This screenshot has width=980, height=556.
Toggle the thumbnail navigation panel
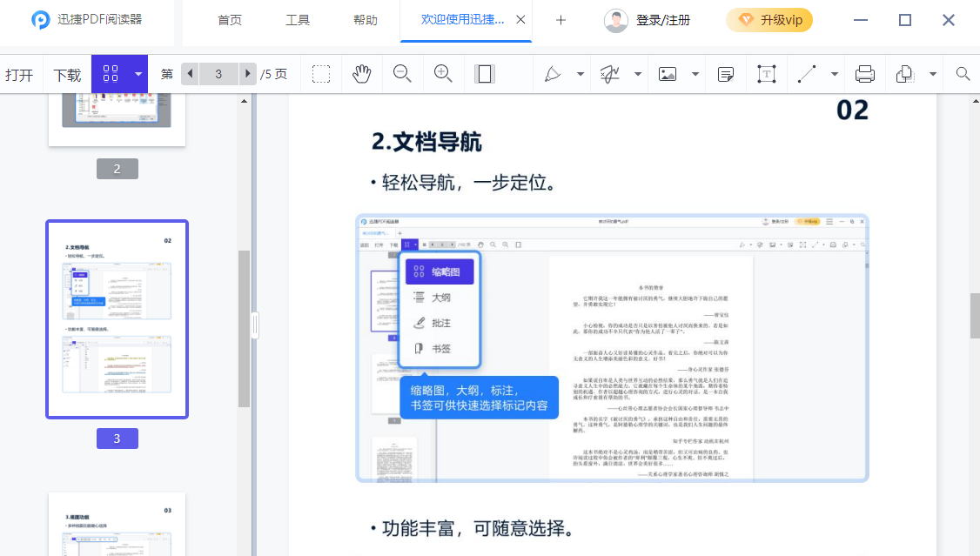pos(111,74)
